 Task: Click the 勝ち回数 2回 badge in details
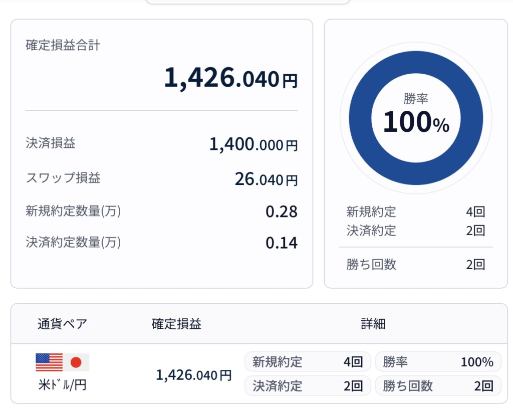438,386
